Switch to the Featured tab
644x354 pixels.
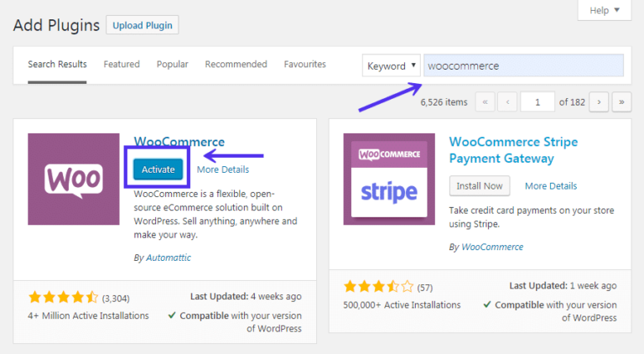pyautogui.click(x=122, y=65)
